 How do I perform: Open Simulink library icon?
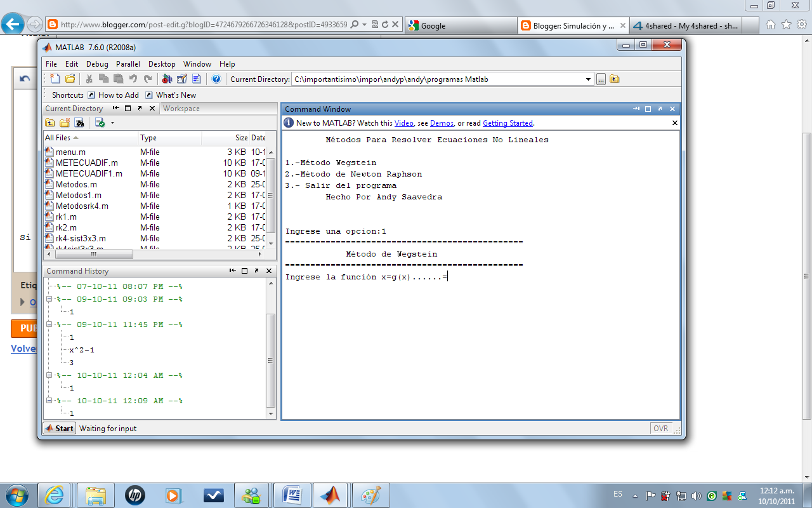coord(167,79)
